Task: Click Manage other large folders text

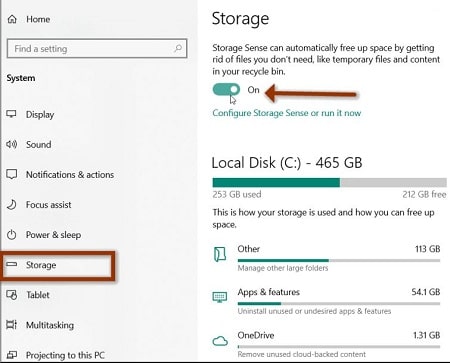Action: [283, 268]
